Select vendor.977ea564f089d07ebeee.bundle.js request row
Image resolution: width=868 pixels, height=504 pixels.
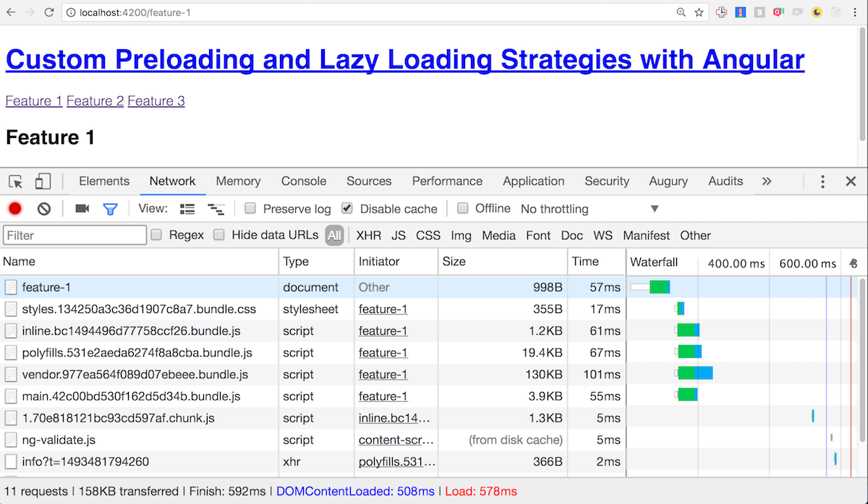coord(313,375)
